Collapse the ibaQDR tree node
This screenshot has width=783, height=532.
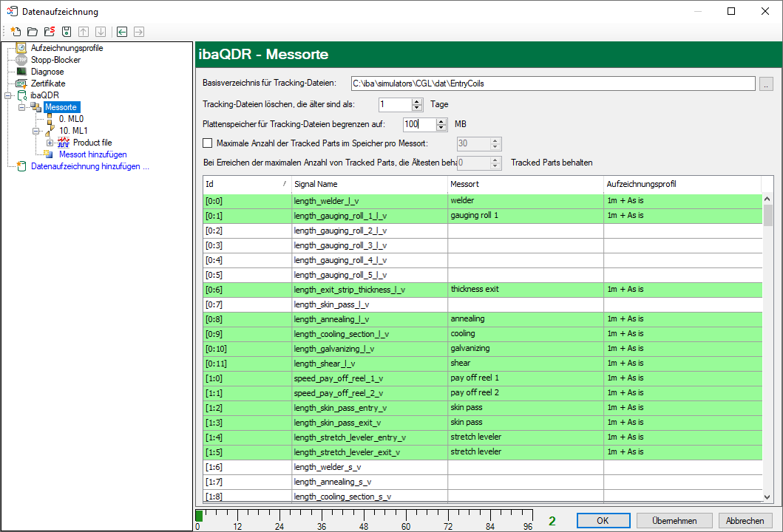click(7, 95)
